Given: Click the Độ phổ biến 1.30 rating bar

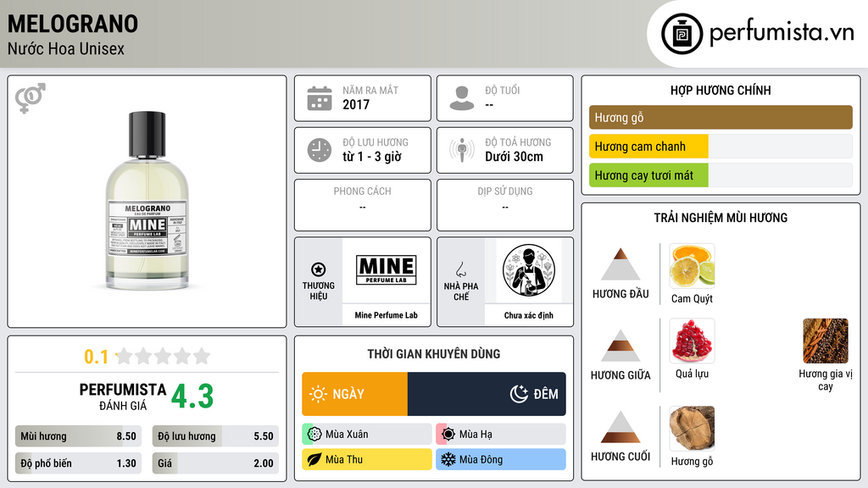Looking at the screenshot, I should (79, 463).
